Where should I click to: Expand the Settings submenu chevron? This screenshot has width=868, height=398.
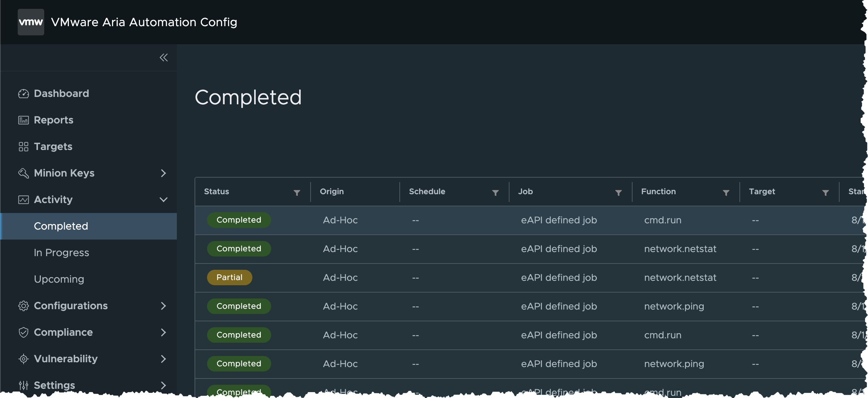point(164,385)
